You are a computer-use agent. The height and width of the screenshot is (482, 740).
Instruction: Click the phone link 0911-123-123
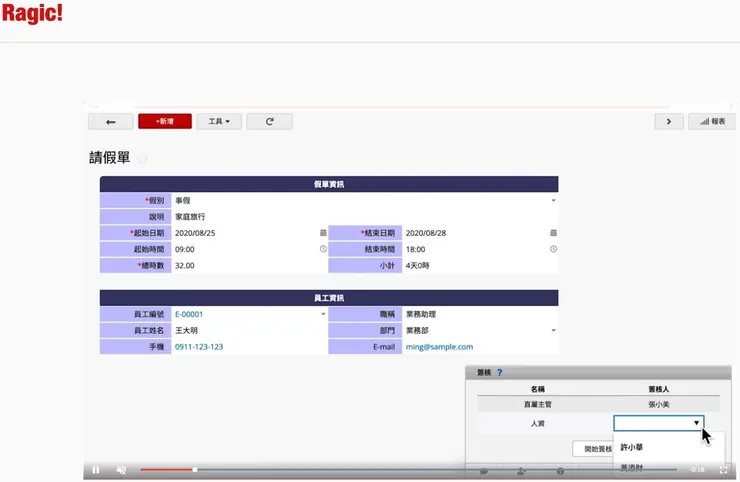point(199,347)
